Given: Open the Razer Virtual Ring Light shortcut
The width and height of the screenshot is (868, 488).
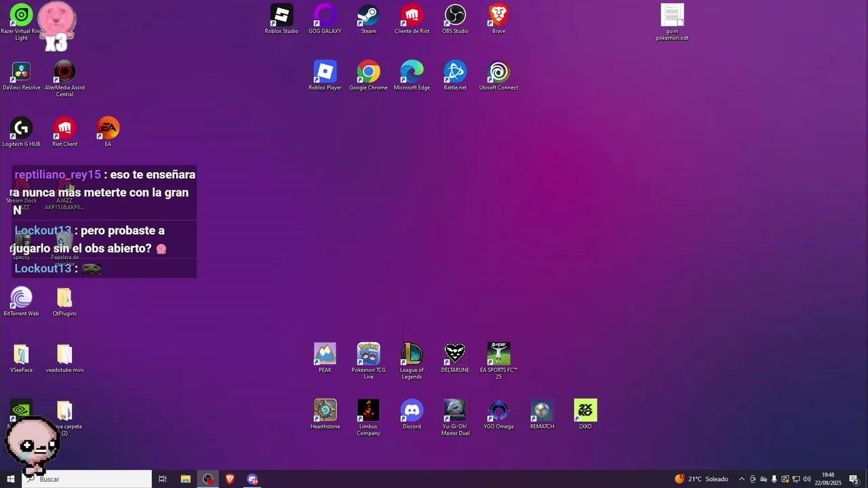Looking at the screenshot, I should 22,22.
